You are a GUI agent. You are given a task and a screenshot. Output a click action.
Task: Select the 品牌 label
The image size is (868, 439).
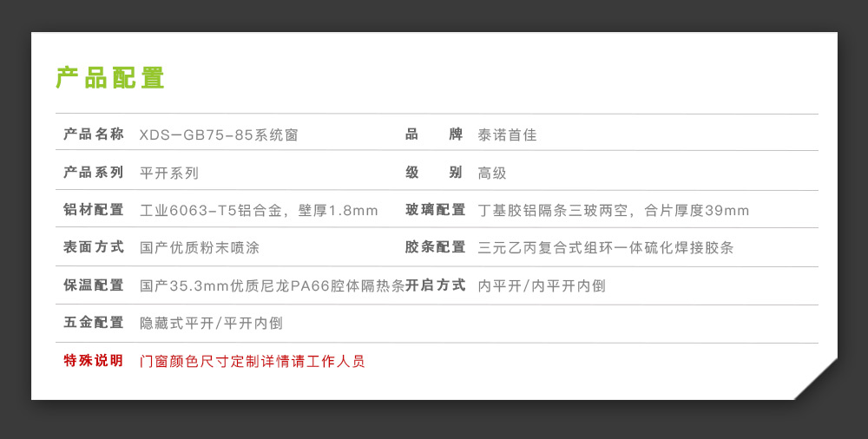tap(433, 134)
